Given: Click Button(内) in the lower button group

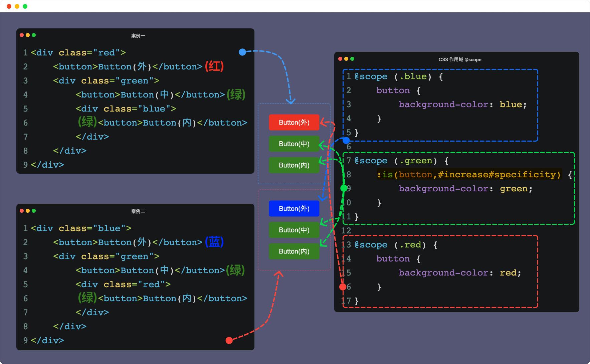Looking at the screenshot, I should tap(294, 251).
